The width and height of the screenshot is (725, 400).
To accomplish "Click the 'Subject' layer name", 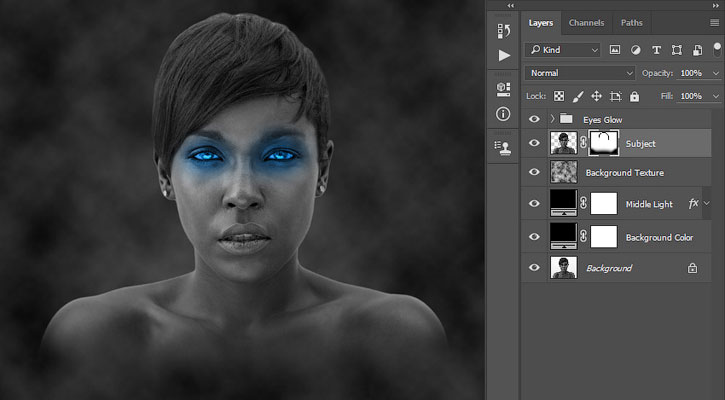I will [x=640, y=144].
